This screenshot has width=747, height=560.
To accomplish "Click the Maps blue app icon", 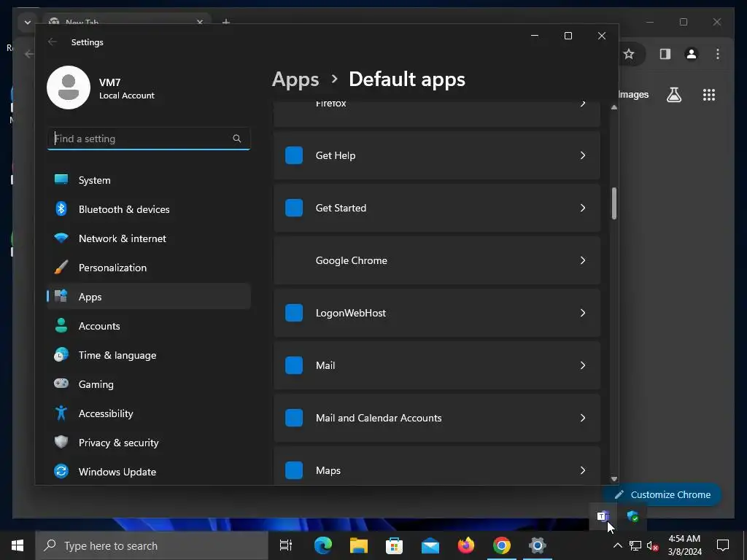I will 294,470.
